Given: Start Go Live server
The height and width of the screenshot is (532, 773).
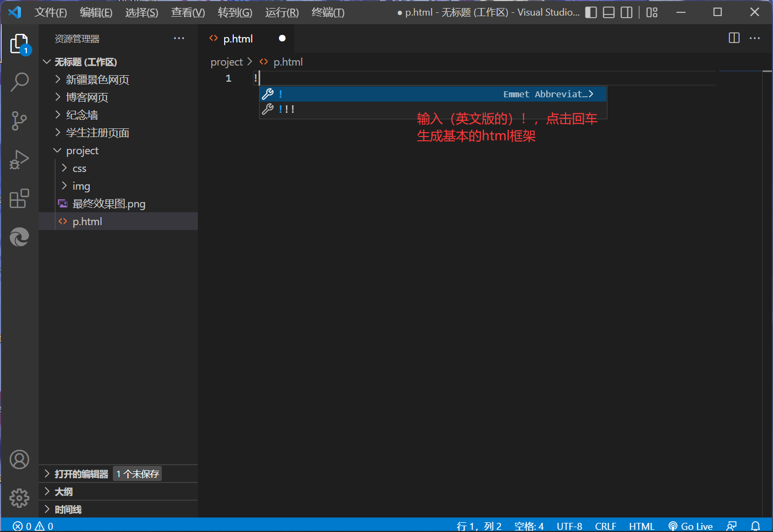Looking at the screenshot, I should [x=691, y=526].
